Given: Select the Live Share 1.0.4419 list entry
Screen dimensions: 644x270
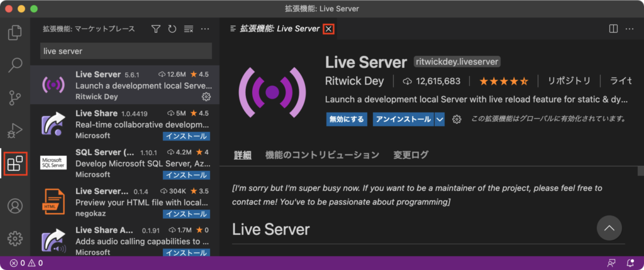Looking at the screenshot, I should click(125, 124).
